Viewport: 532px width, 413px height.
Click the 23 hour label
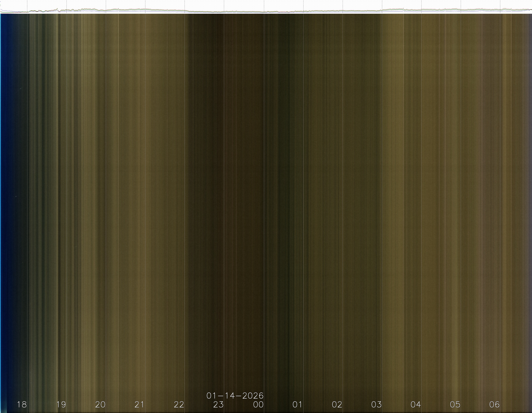(218, 405)
